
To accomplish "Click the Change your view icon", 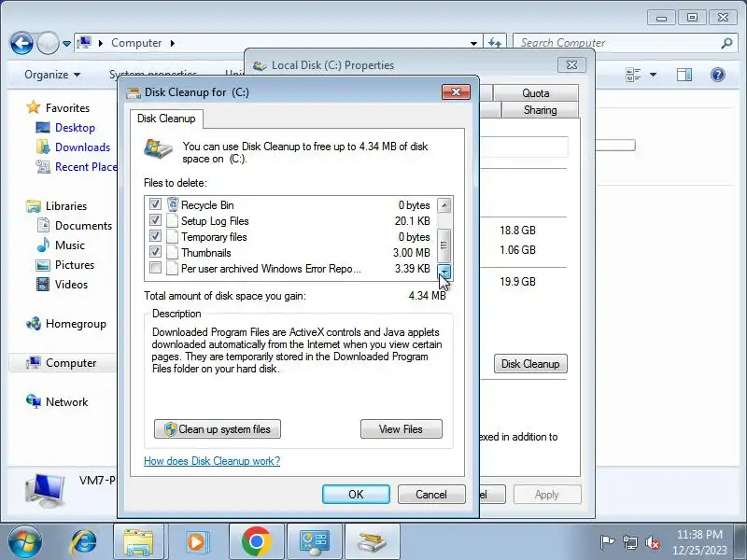I will [x=633, y=75].
